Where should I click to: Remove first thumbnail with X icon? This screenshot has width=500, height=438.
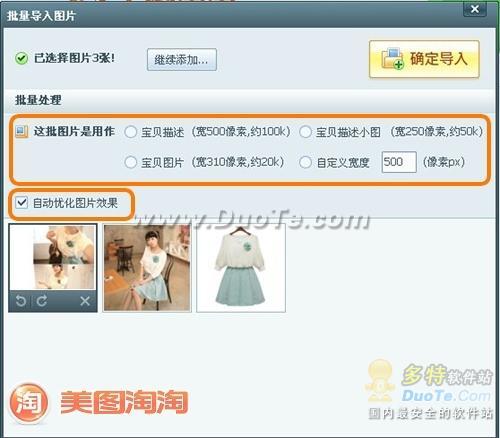[x=85, y=301]
